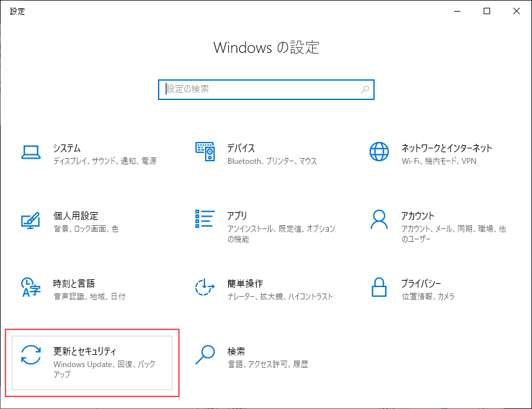Maximize the 設定 window
Viewport: 532px width, 409px height.
coord(487,11)
